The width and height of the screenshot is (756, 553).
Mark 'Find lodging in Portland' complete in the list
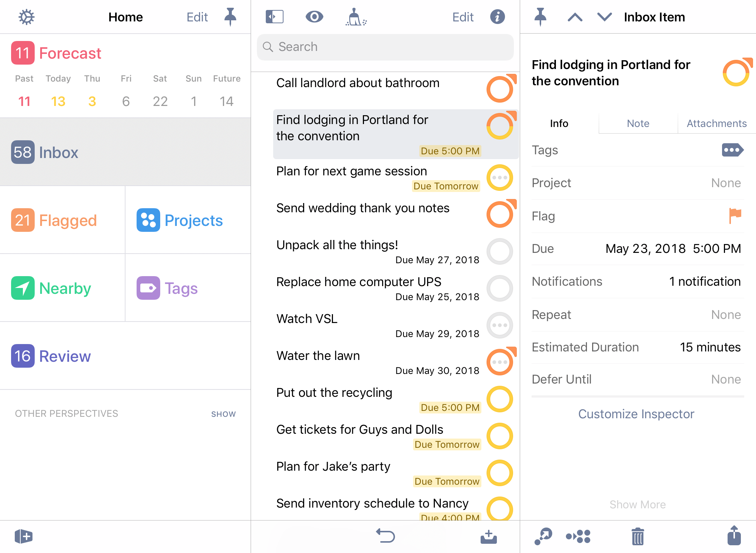(x=500, y=126)
